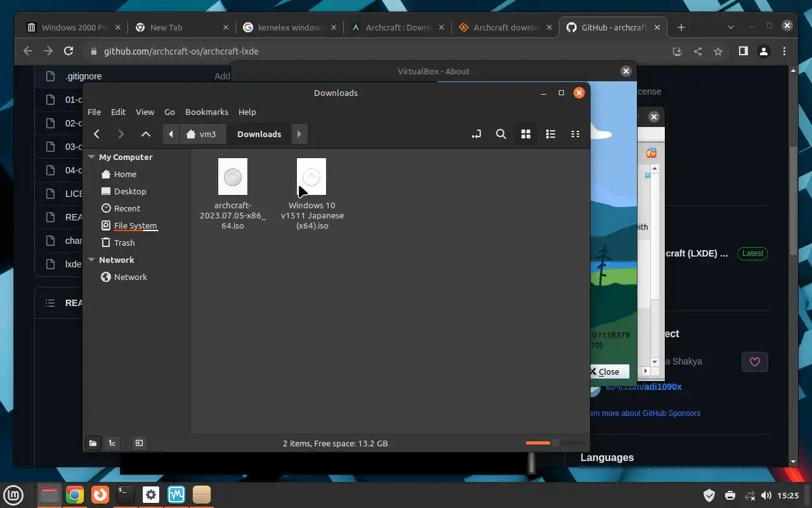This screenshot has width=812, height=508.
Task: Adjust the icon zoom slider
Action: [554, 443]
